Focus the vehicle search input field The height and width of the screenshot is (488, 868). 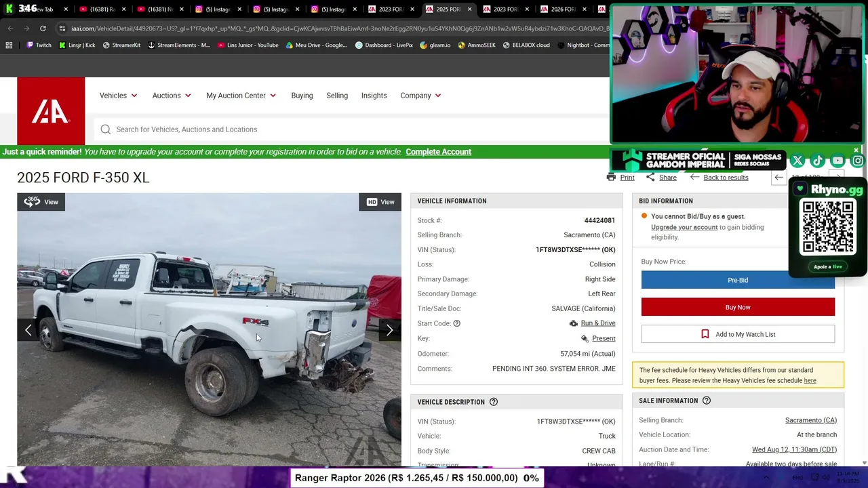(353, 129)
